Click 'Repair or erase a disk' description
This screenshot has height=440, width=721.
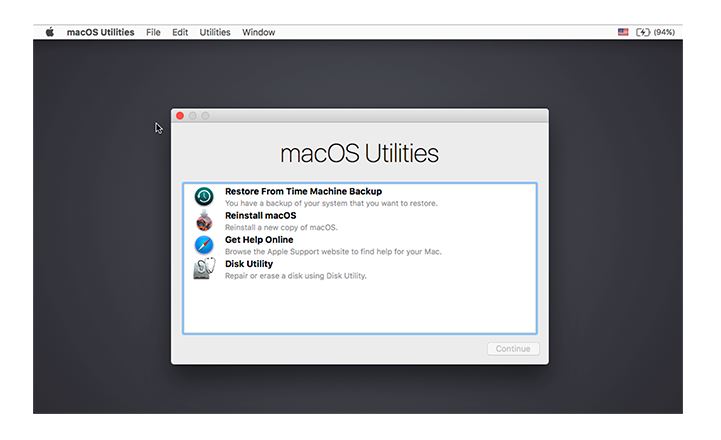pyautogui.click(x=296, y=276)
